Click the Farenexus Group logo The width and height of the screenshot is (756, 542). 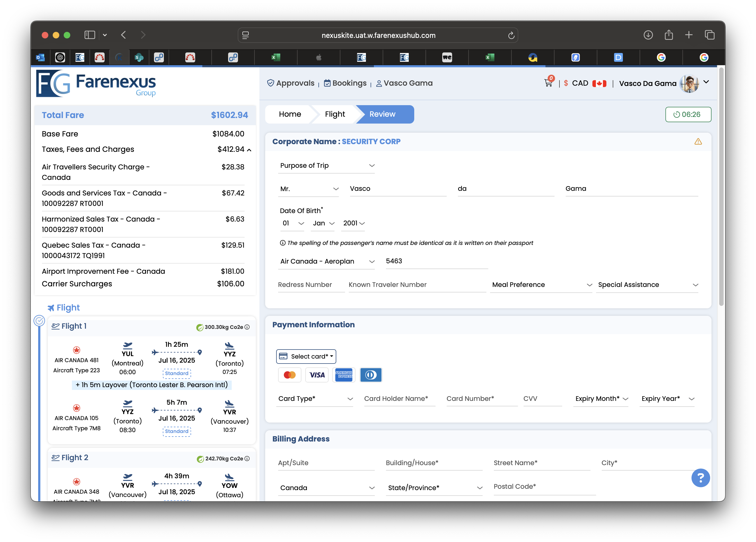pos(96,83)
